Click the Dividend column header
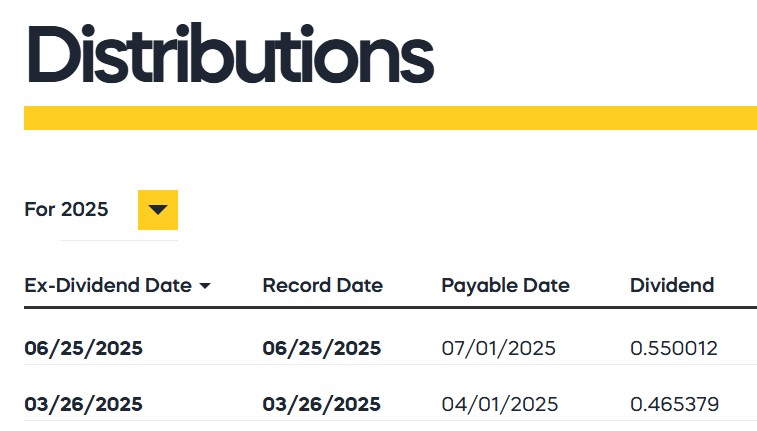 pos(672,285)
